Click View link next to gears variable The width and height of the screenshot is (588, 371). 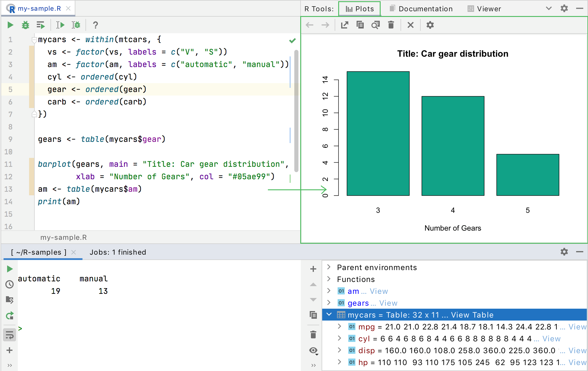[388, 303]
